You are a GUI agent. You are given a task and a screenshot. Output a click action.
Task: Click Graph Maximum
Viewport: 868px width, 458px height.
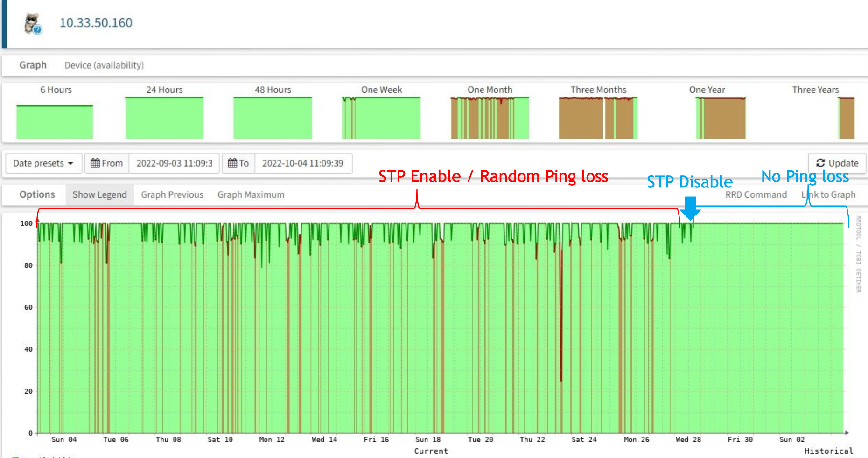[251, 194]
